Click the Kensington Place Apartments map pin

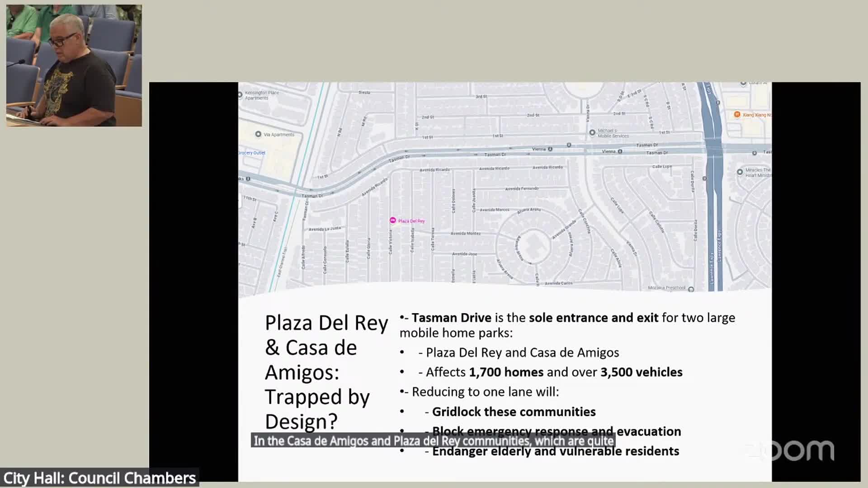coord(241,95)
